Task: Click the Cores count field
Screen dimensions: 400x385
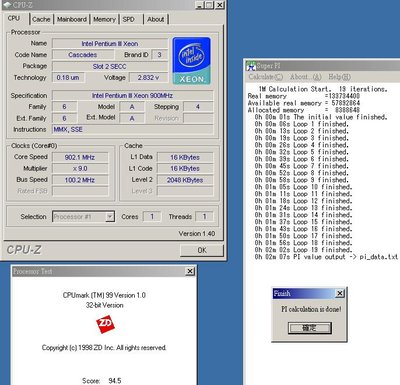Action: tap(152, 217)
